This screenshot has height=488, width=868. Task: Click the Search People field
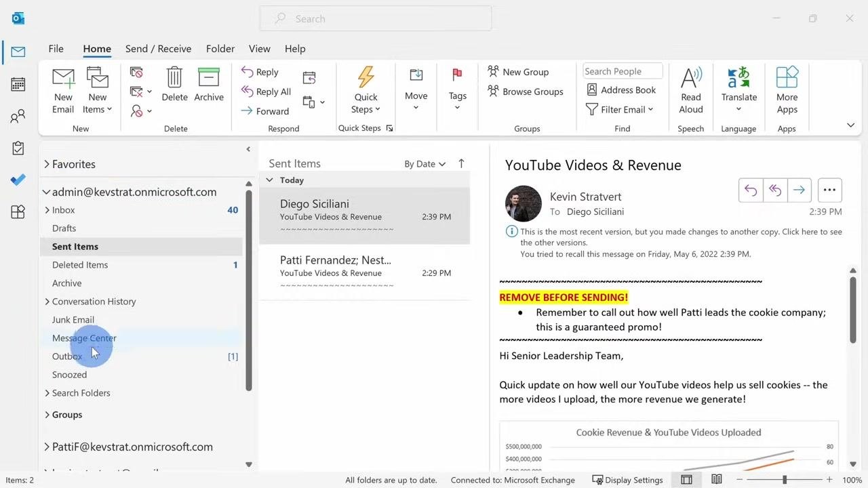(x=623, y=71)
